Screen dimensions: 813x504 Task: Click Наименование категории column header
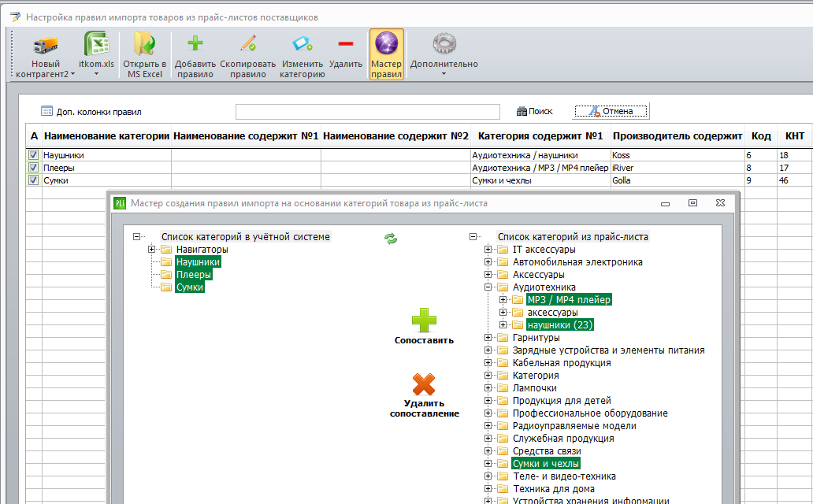click(x=107, y=136)
